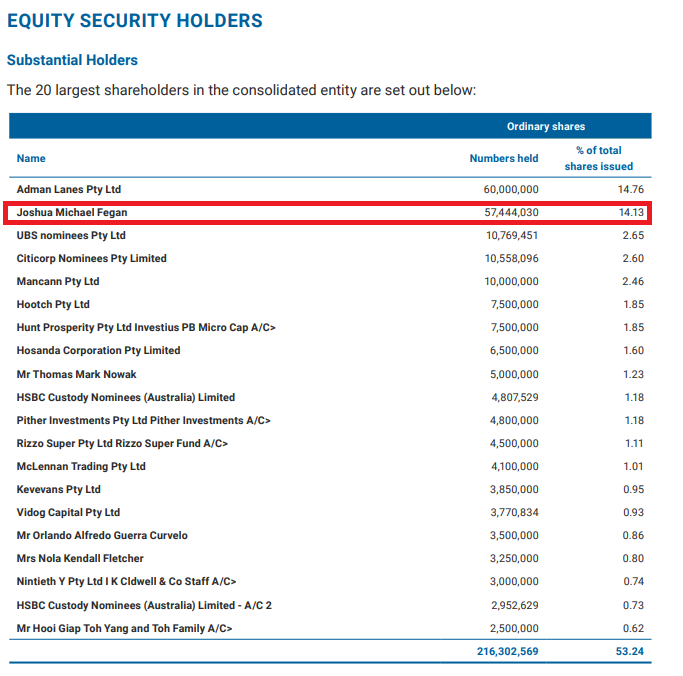
Task: Select the Adman Lanes Pty Ltd row
Action: tap(330, 189)
